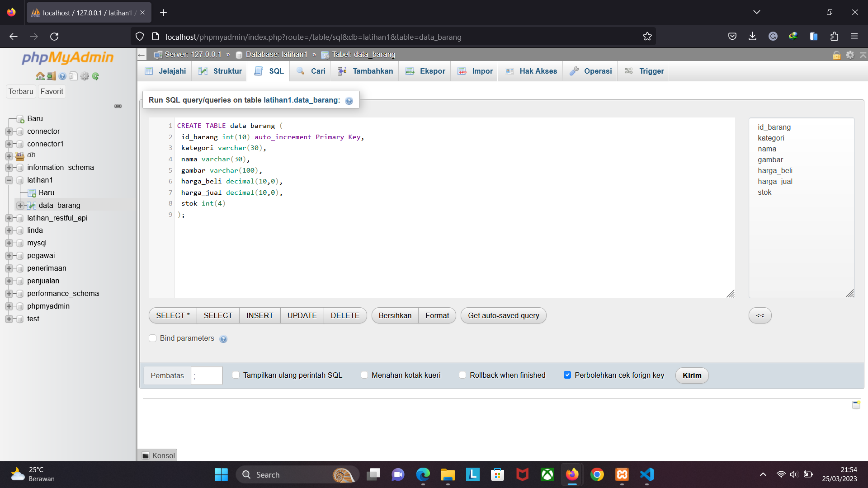Refresh navigation panel with green refresh icon
The height and width of the screenshot is (488, 868).
coord(95,76)
